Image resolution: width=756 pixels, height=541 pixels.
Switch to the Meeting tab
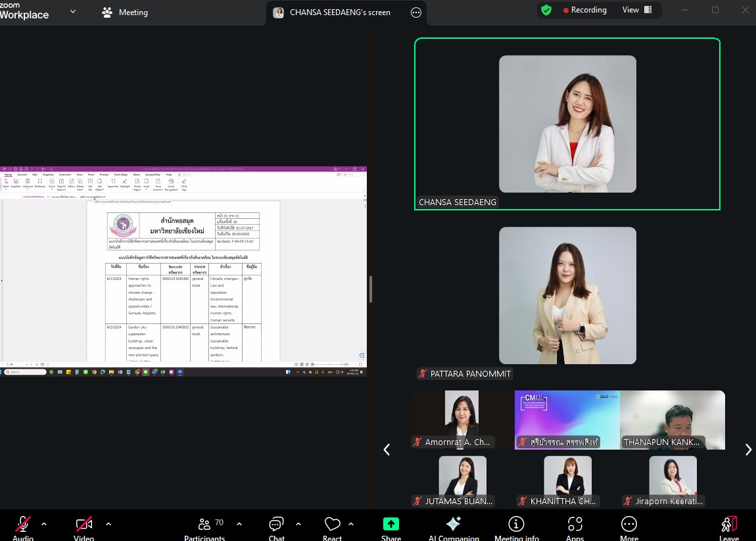point(125,12)
